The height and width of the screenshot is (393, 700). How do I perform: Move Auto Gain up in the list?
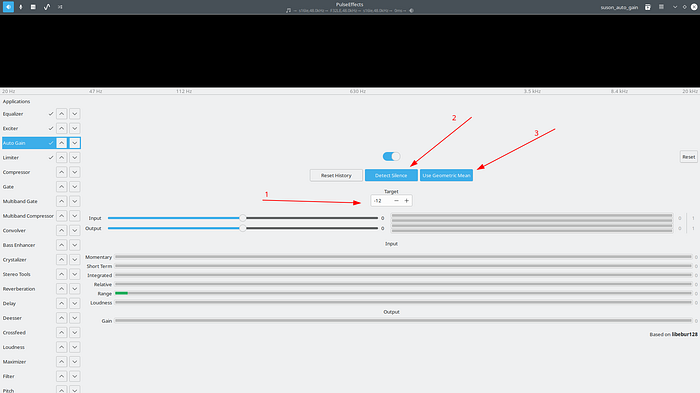click(x=62, y=143)
